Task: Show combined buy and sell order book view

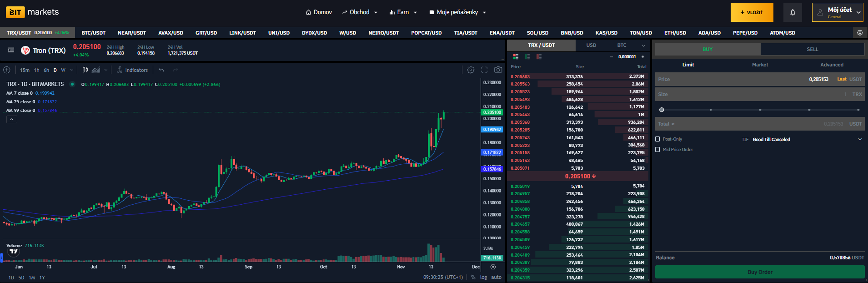Action: click(x=516, y=57)
